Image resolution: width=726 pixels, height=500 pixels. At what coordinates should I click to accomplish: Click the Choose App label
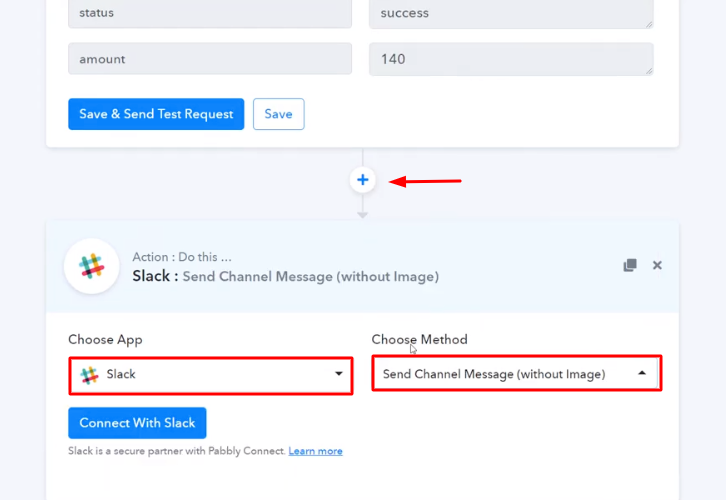pos(105,340)
